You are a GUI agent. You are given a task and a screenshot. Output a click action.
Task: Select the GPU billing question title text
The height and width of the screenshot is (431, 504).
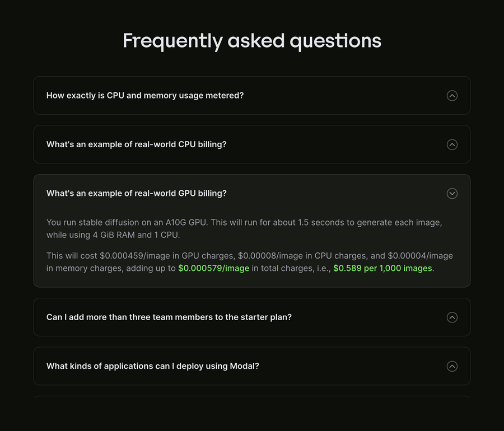[137, 193]
